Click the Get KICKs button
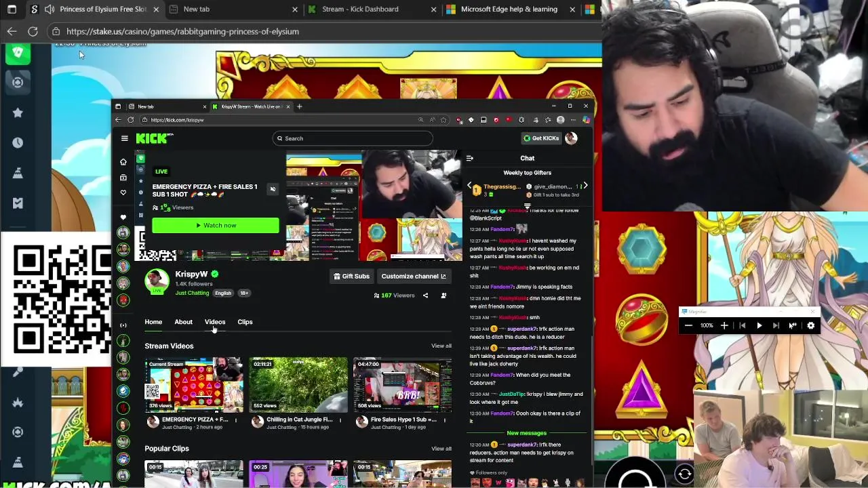 point(541,138)
